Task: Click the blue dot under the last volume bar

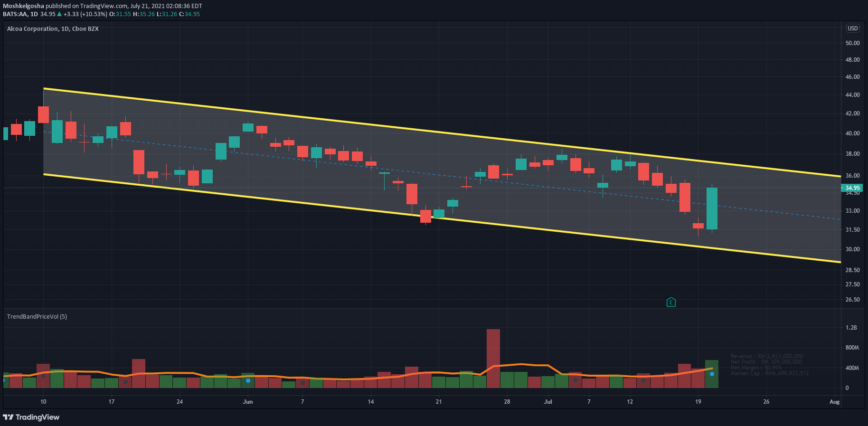Action: (x=712, y=374)
